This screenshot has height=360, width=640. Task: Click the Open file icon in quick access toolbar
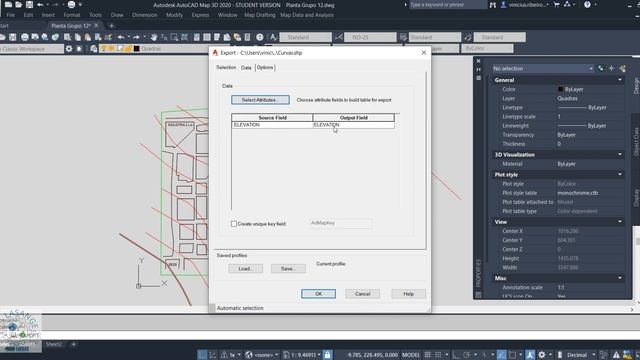click(19, 4)
